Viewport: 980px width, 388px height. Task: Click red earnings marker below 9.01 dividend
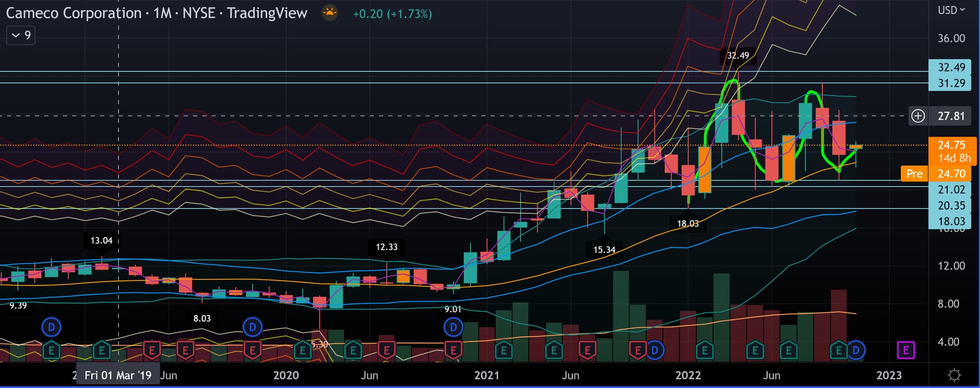[453, 350]
